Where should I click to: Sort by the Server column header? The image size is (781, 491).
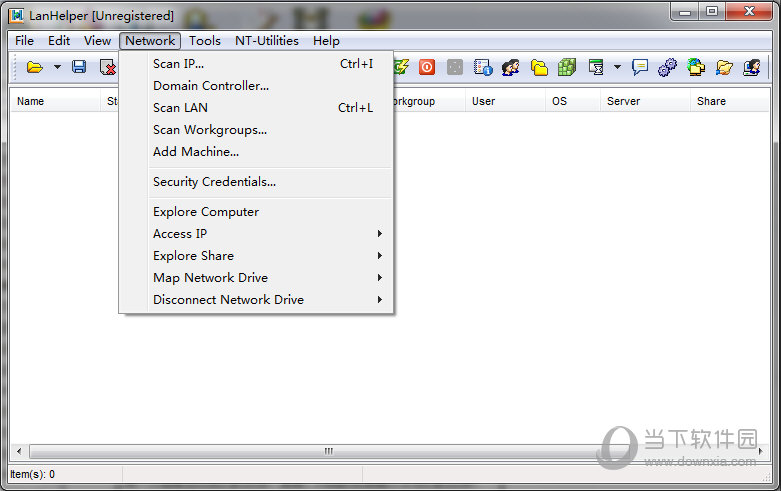pos(645,101)
